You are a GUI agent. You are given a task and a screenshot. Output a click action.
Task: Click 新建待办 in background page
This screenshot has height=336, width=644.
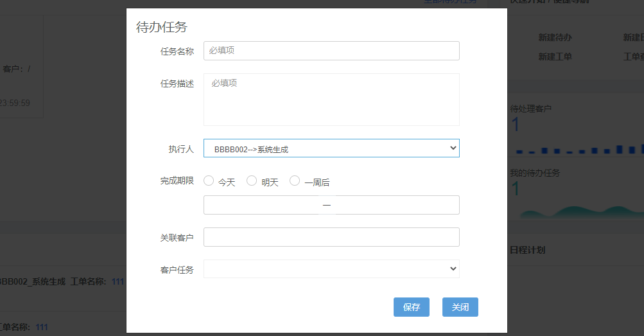(555, 37)
